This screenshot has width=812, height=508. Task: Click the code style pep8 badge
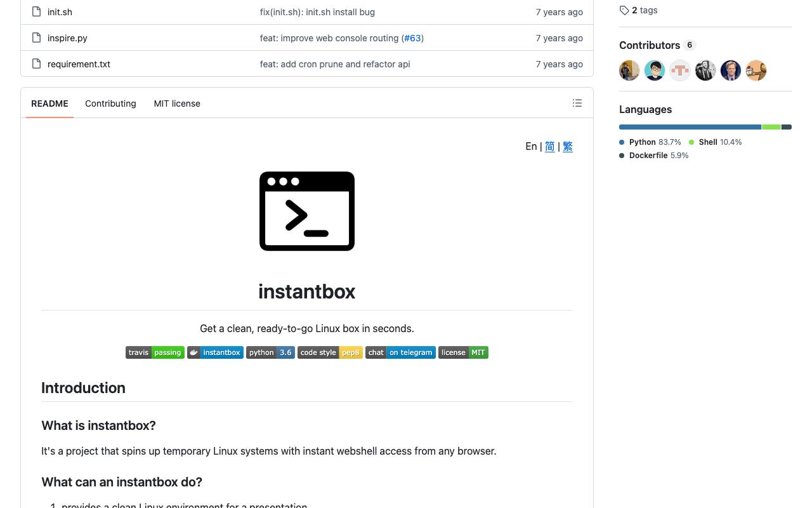point(330,352)
